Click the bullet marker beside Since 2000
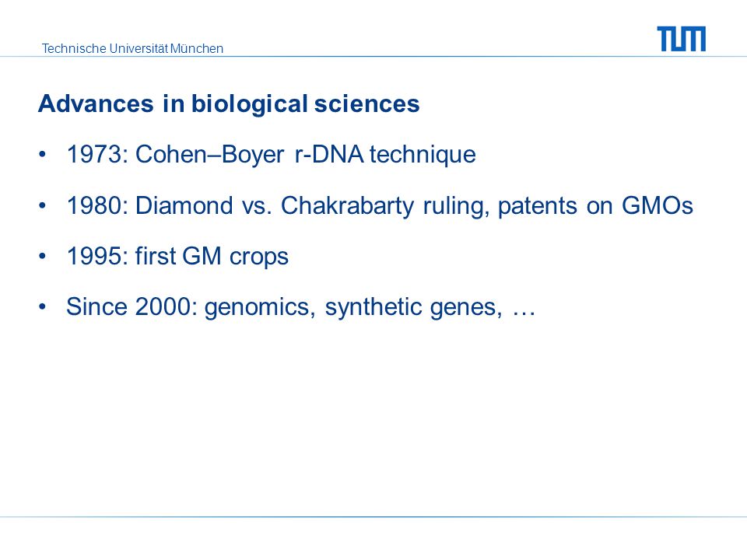Image resolution: width=747 pixels, height=560 pixels. pos(42,306)
